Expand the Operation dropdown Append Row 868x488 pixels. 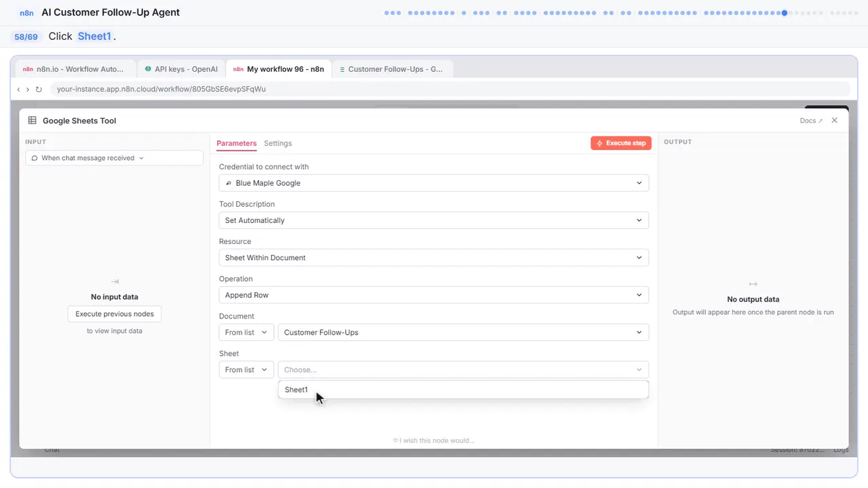(x=434, y=295)
